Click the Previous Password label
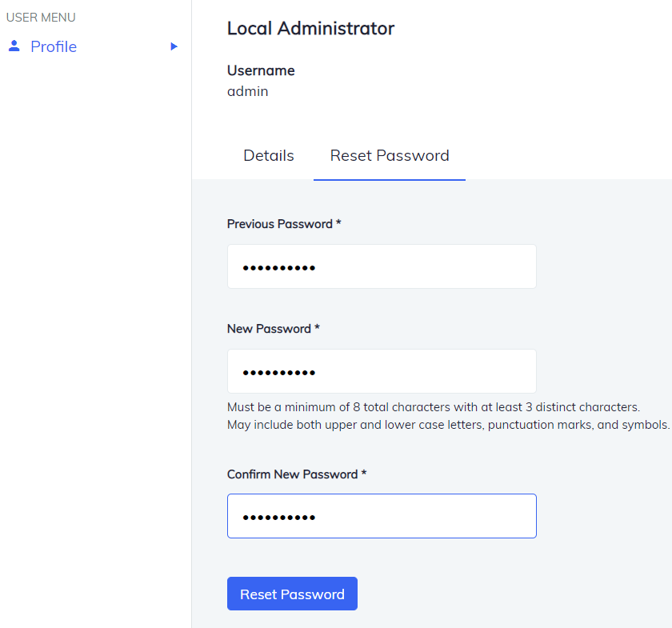The image size is (672, 628). tap(284, 224)
